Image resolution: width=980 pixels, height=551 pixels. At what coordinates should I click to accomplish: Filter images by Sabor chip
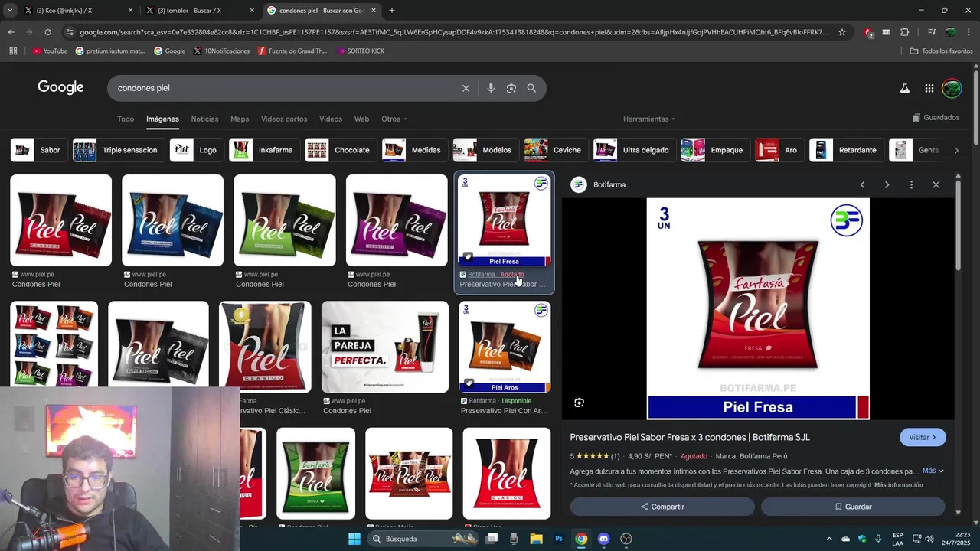point(39,150)
